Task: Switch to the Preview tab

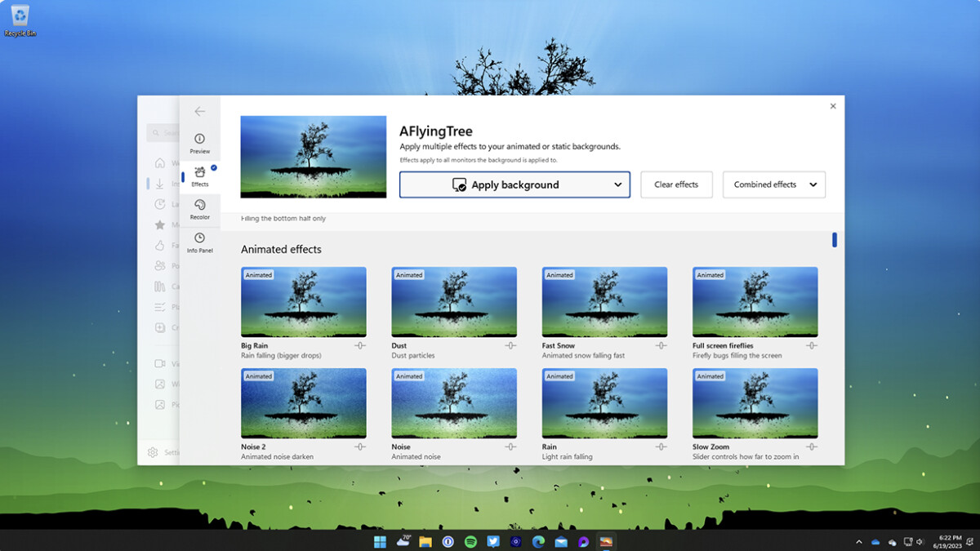Action: click(199, 143)
